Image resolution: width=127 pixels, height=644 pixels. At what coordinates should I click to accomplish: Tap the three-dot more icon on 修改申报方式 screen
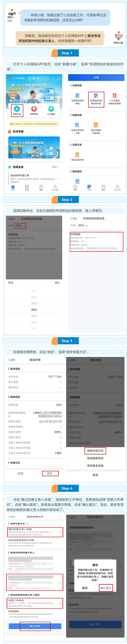pyautogui.click(x=59, y=517)
